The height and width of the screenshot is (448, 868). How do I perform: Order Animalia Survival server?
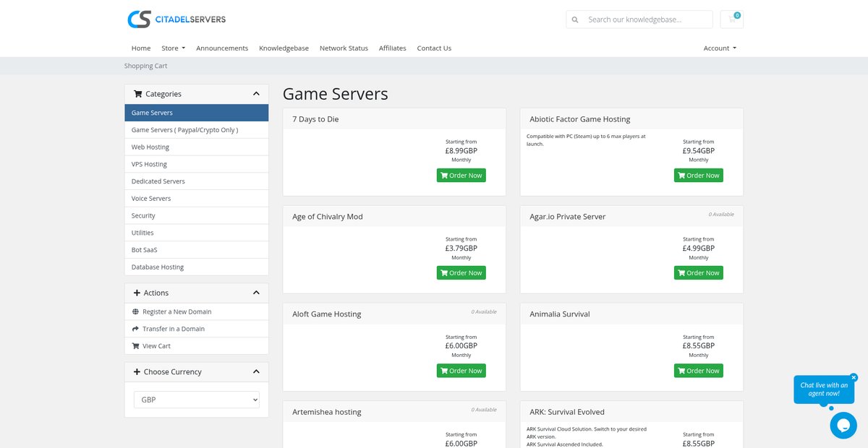click(x=699, y=371)
